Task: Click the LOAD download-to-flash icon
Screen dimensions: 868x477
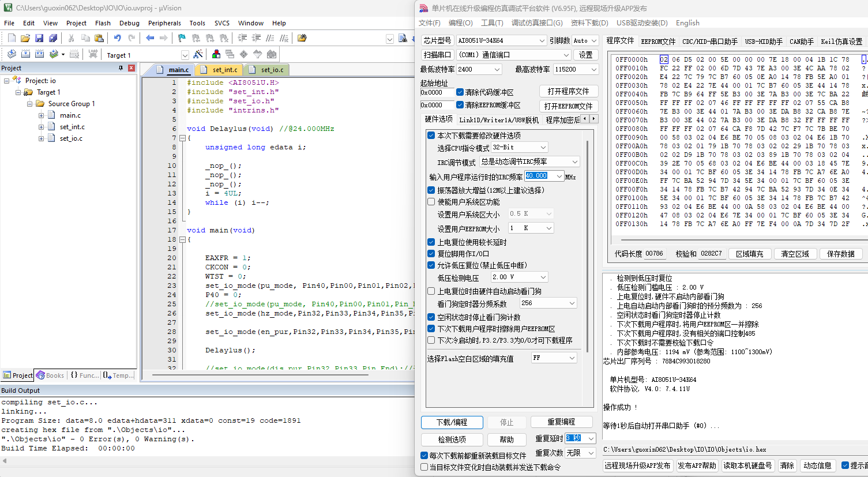Action: click(x=93, y=54)
